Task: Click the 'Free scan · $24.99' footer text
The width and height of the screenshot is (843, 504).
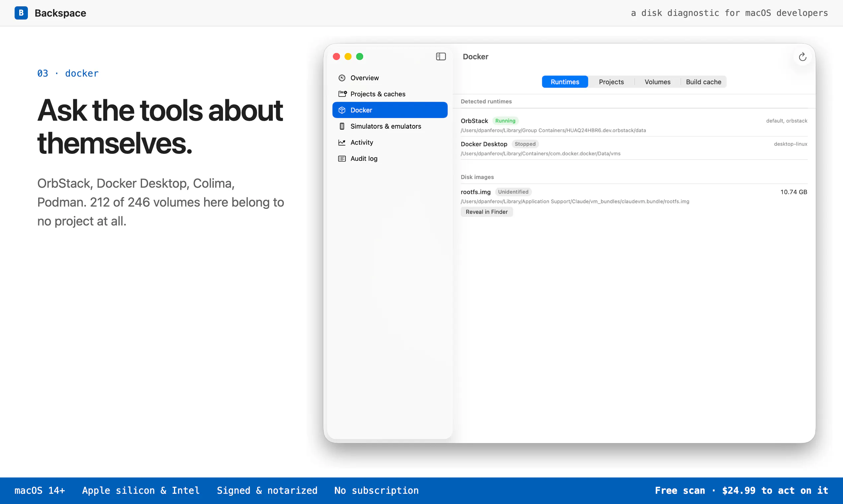Action: click(741, 490)
